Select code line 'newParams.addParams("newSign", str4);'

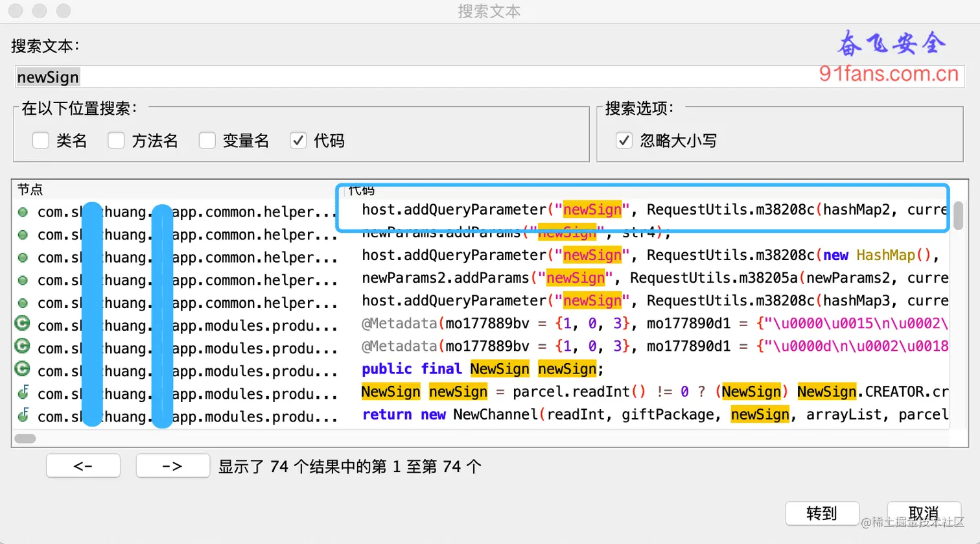pos(516,232)
